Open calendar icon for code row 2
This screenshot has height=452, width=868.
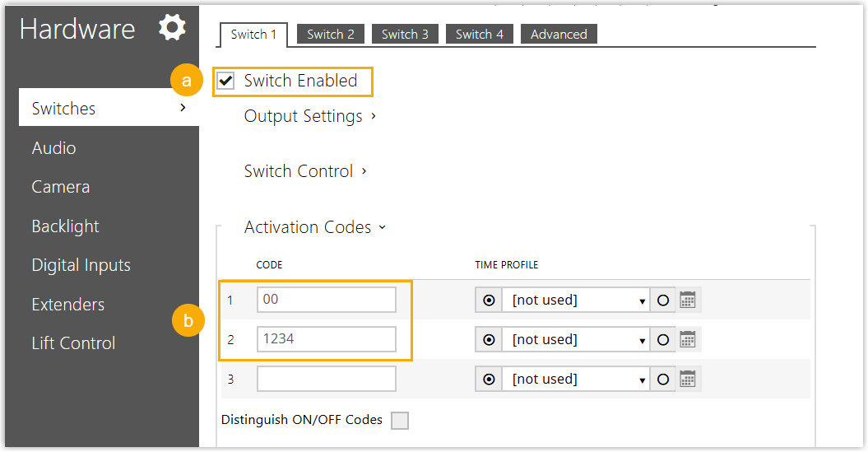tap(688, 340)
